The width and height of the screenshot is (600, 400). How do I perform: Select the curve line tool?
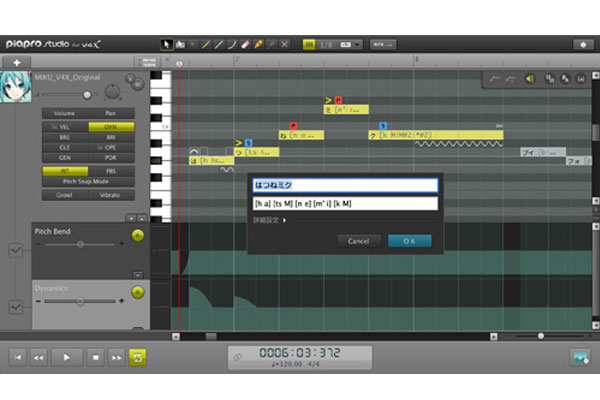point(232,44)
